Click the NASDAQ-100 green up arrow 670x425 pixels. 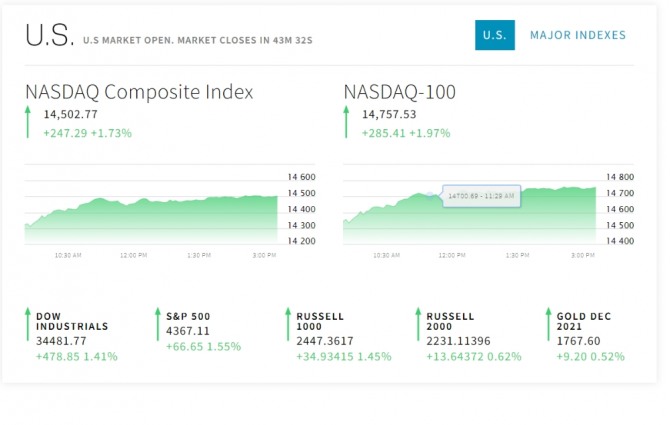(348, 122)
